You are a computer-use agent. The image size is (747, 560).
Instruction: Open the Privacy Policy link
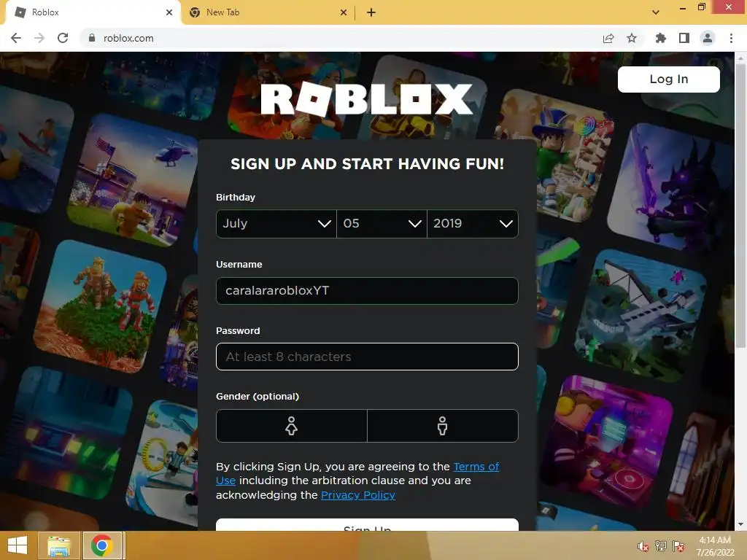pyautogui.click(x=357, y=495)
